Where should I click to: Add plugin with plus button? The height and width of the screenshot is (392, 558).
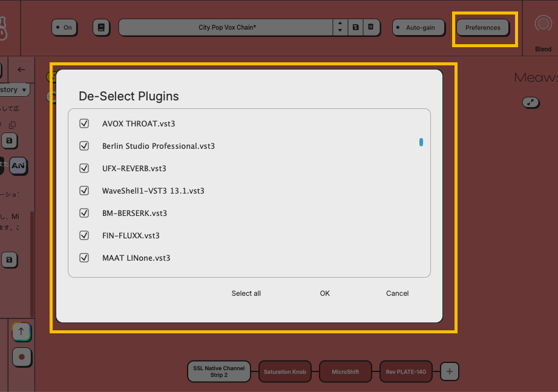click(x=450, y=371)
